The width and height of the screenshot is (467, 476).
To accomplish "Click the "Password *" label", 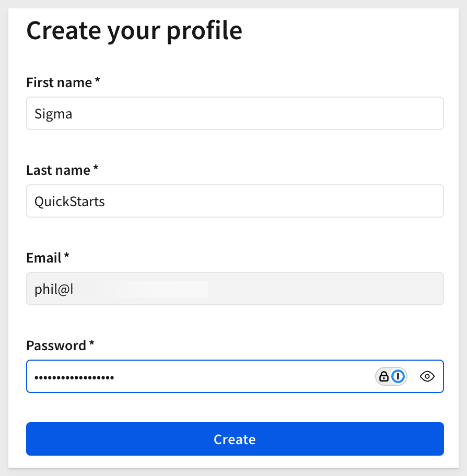I will point(60,346).
